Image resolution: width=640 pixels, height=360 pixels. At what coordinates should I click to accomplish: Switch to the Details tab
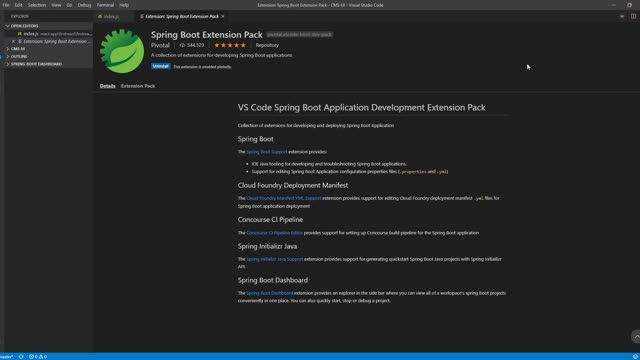pos(107,86)
